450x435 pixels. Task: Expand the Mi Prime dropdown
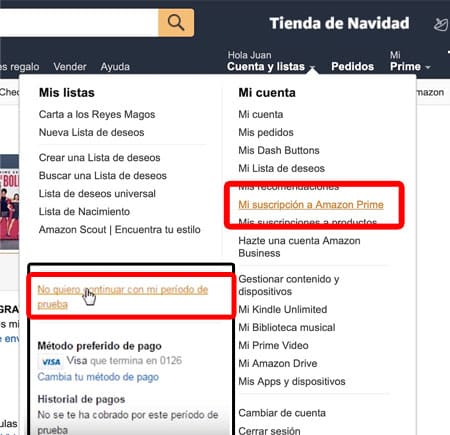click(x=410, y=62)
